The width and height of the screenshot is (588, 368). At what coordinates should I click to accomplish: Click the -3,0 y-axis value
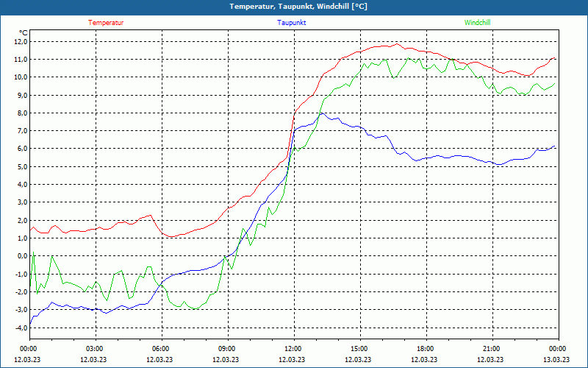[21, 309]
